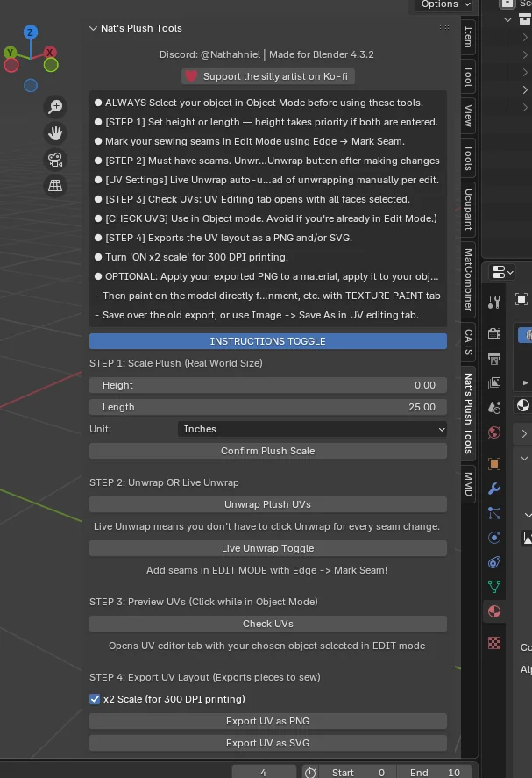Open the Unit dropdown showing Inches
The width and height of the screenshot is (532, 778).
[313, 429]
